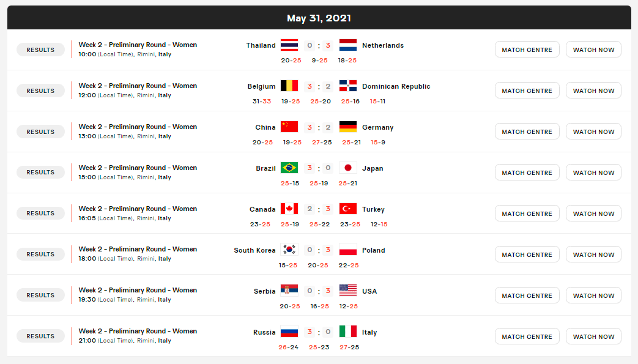Open Match Centre for China vs Germany
The height and width of the screenshot is (364, 638).
tap(527, 132)
